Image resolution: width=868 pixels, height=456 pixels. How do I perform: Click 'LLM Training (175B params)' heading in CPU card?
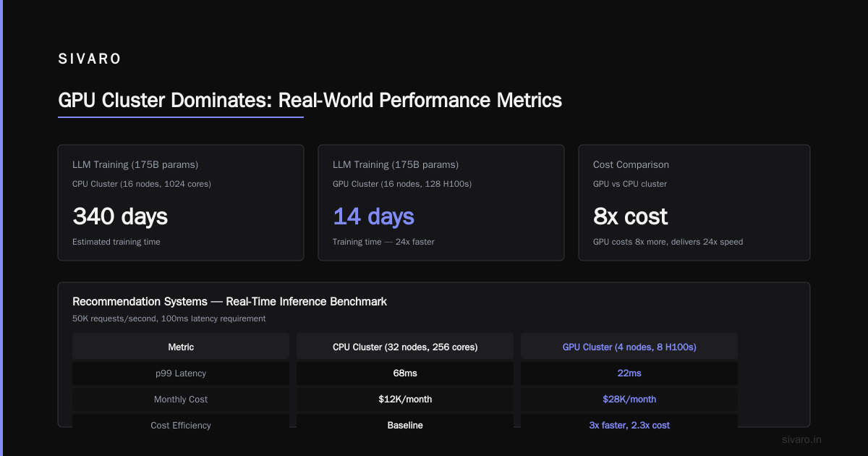[135, 164]
